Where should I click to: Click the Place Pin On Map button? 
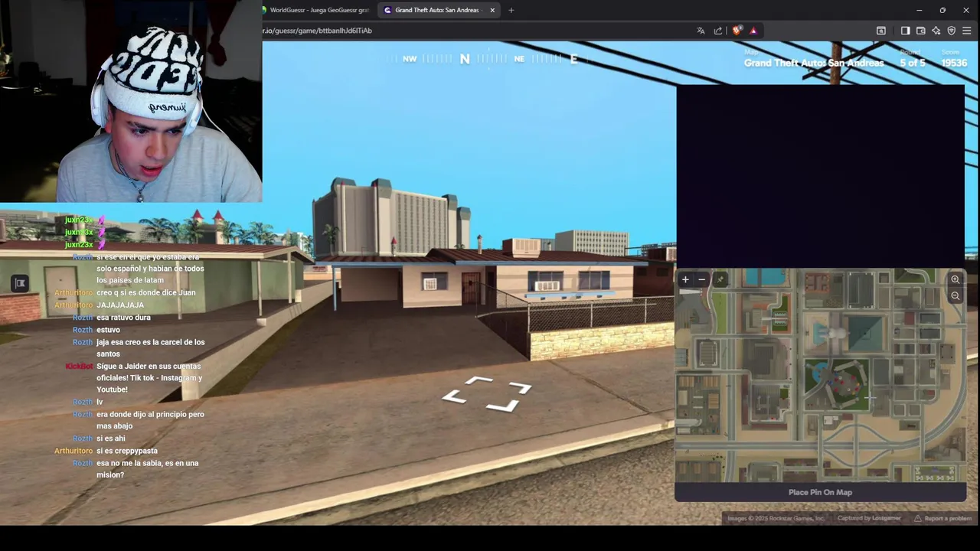[820, 492]
